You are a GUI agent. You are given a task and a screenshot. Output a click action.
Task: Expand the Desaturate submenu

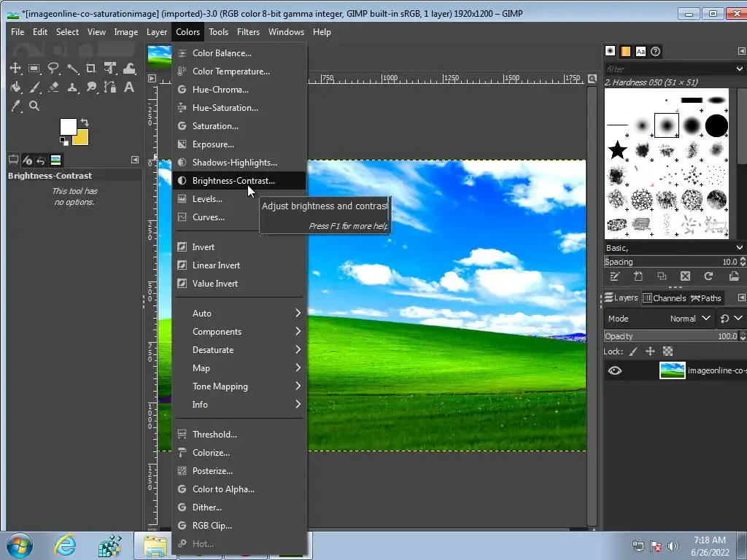(239, 349)
